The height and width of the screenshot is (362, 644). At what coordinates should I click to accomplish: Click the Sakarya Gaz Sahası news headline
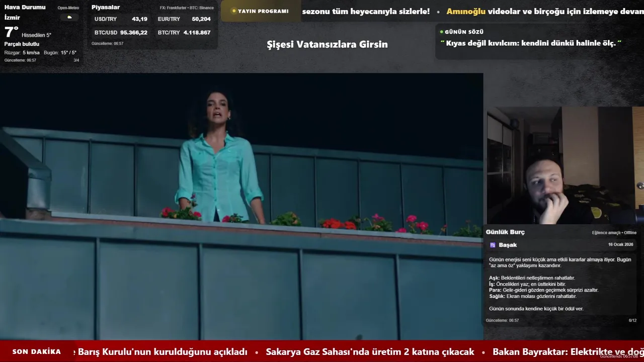point(370,351)
